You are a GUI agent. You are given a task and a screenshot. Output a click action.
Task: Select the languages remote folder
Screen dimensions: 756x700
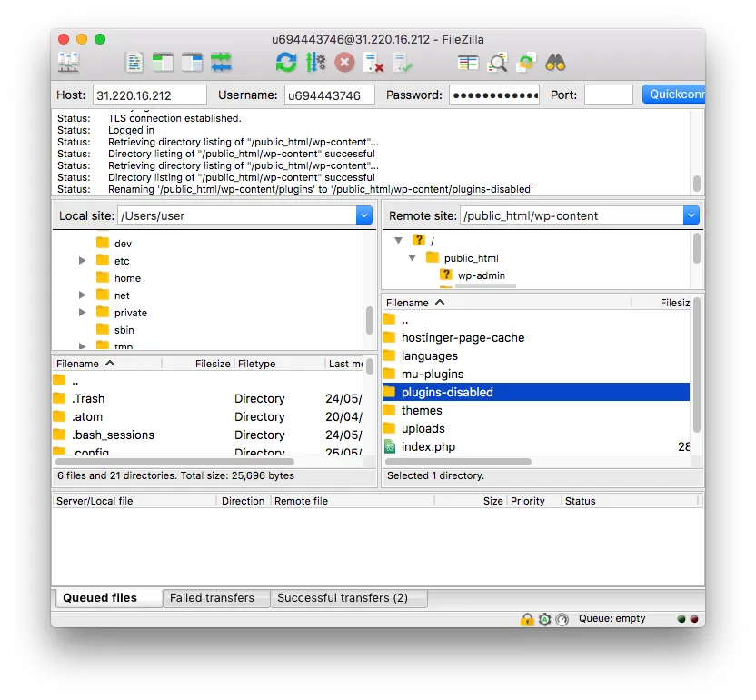[x=536, y=356]
